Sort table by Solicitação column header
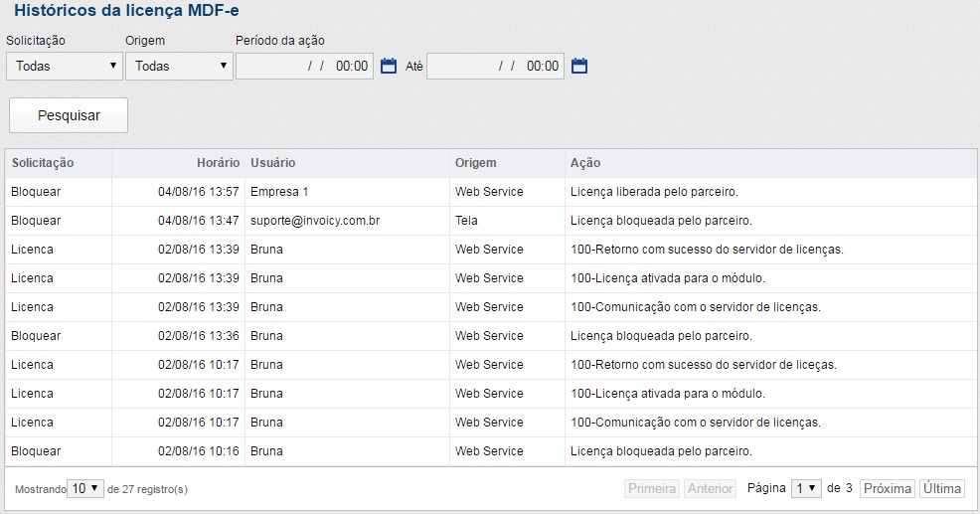Screen dimensions: 980x514 (43, 163)
